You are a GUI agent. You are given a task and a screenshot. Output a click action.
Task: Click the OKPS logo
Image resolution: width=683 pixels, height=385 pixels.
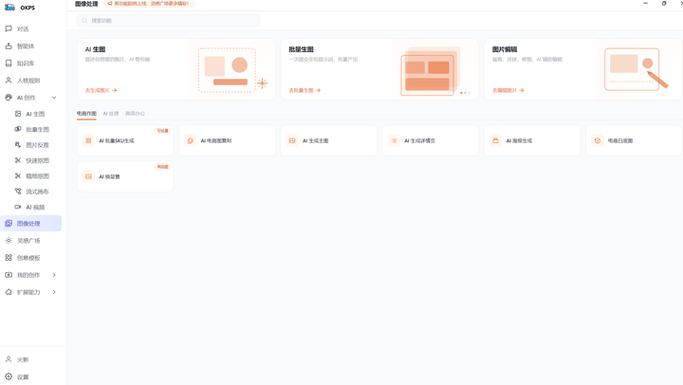10,7
